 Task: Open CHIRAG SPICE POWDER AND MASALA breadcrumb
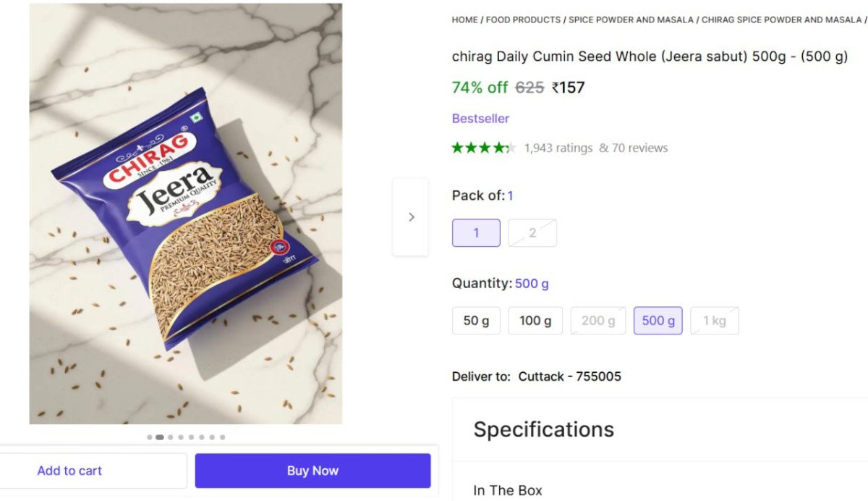[781, 20]
